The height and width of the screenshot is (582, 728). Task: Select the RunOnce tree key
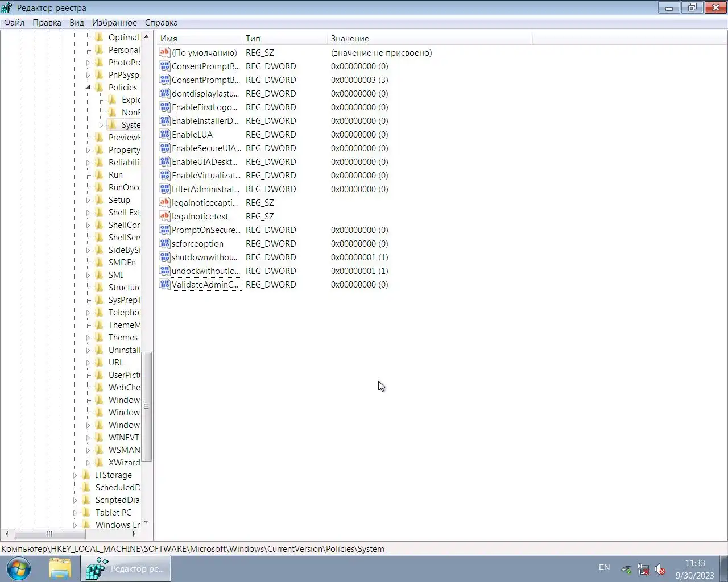[x=125, y=188]
